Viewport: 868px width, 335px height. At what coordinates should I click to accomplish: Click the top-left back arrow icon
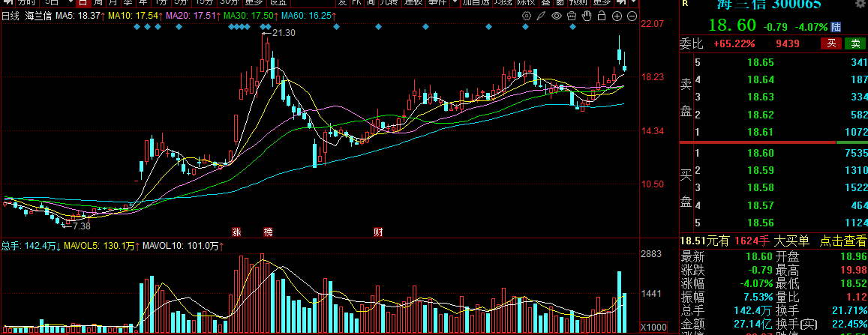[8, 3]
